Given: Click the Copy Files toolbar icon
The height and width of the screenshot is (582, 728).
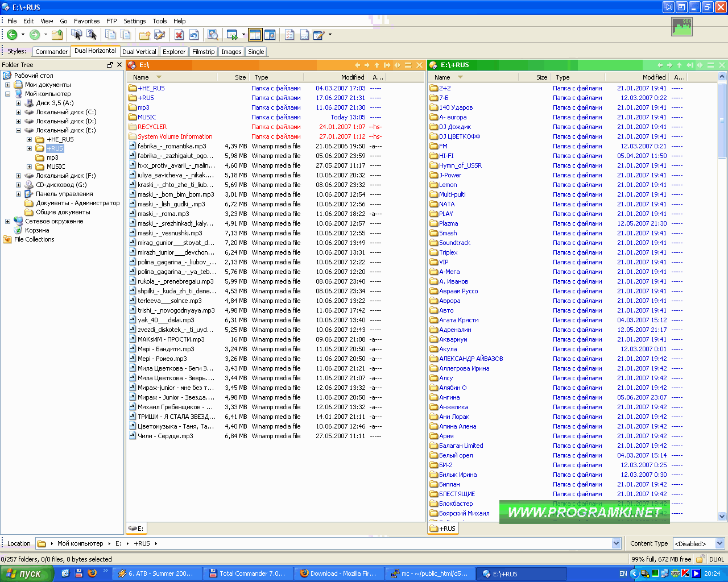Looking at the screenshot, I should pos(76,35).
